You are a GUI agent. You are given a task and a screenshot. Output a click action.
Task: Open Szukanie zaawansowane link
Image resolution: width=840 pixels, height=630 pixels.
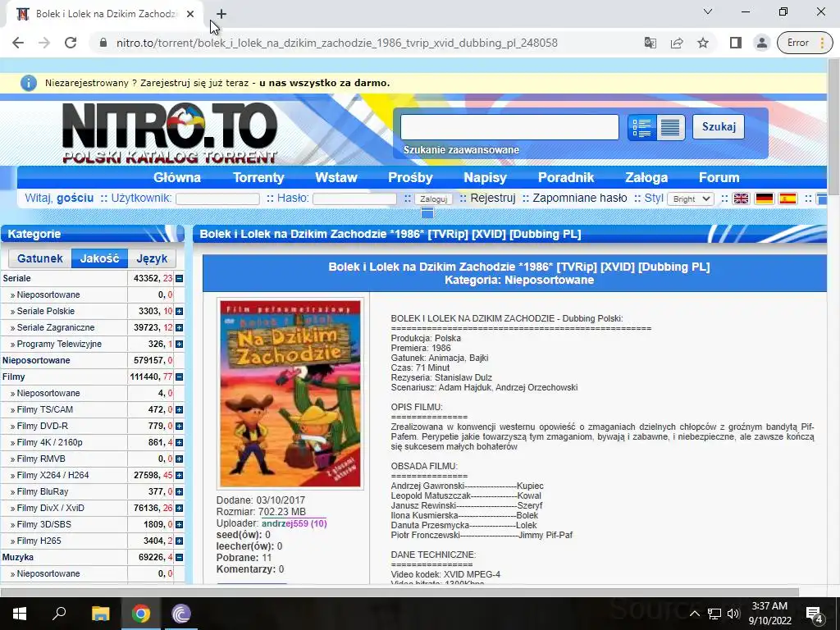[461, 150]
